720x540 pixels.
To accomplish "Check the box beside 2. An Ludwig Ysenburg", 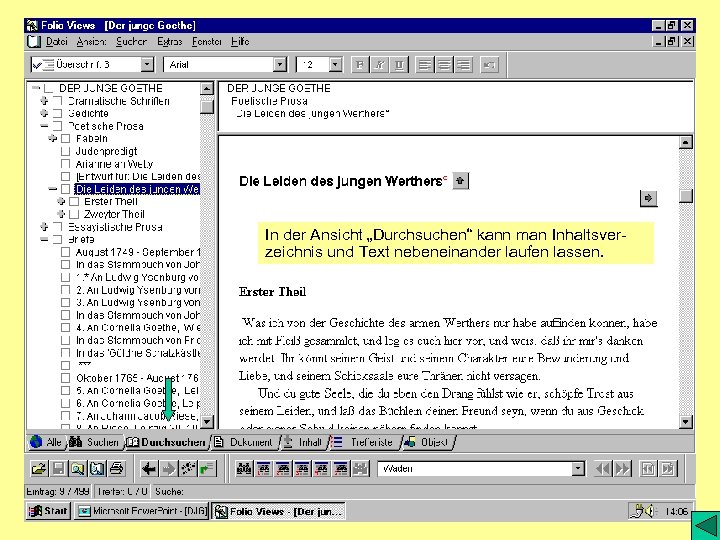I will (x=65, y=290).
